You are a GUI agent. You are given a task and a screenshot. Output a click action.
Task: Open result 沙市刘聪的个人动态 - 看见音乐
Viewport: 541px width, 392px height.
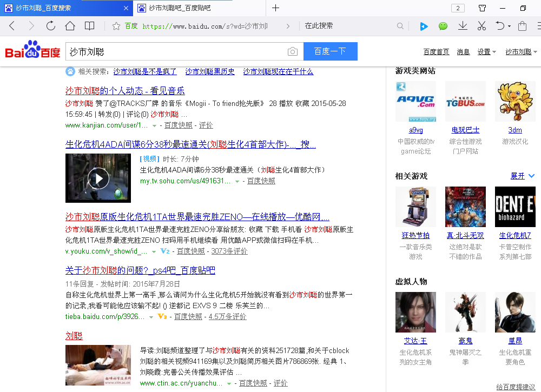[x=125, y=91]
